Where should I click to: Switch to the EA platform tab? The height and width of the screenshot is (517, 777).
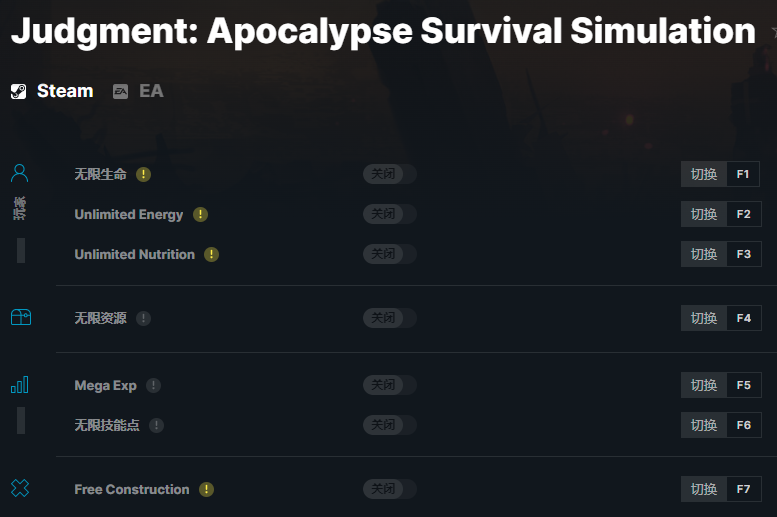click(138, 91)
